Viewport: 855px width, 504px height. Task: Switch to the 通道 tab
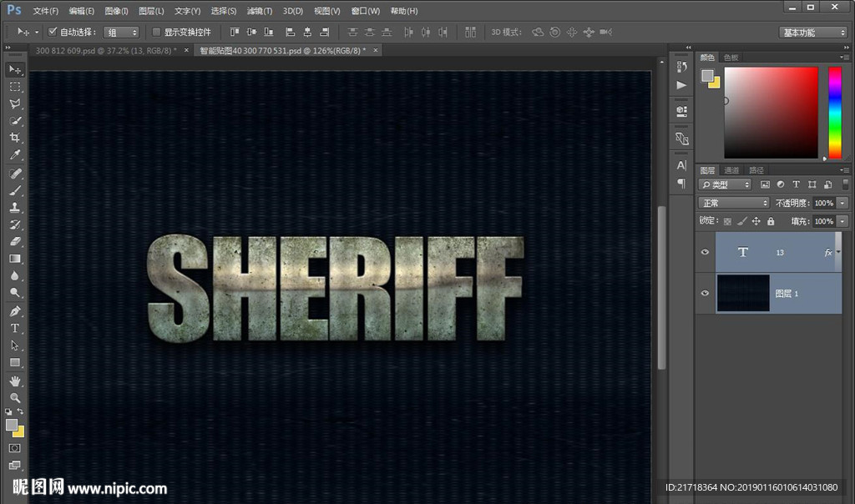pyautogui.click(x=731, y=170)
